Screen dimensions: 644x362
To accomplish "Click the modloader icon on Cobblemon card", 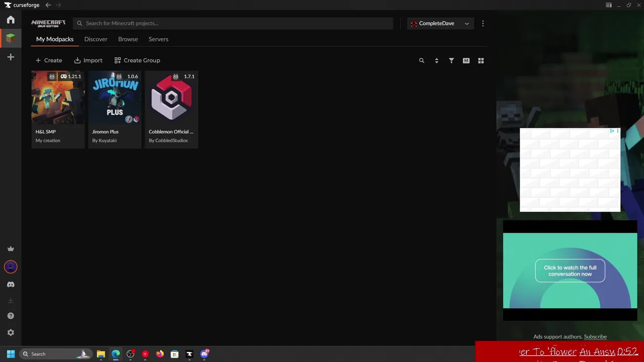I will click(x=176, y=76).
